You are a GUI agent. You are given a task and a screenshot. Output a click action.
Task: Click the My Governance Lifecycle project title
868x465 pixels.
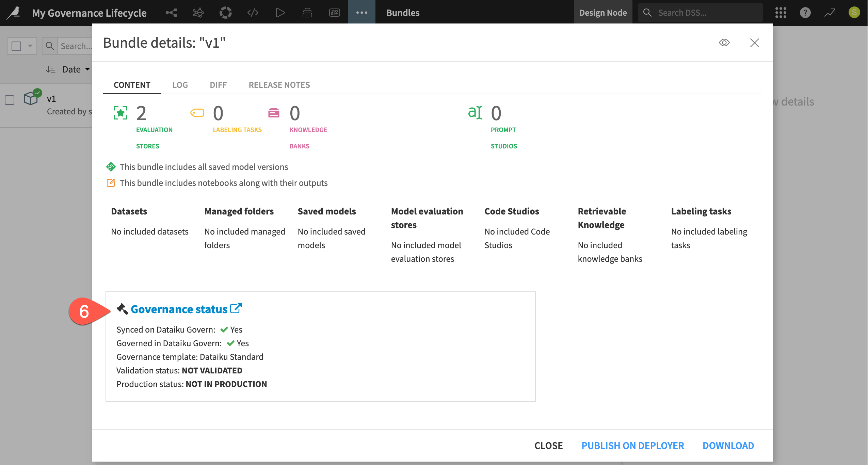pyautogui.click(x=89, y=13)
